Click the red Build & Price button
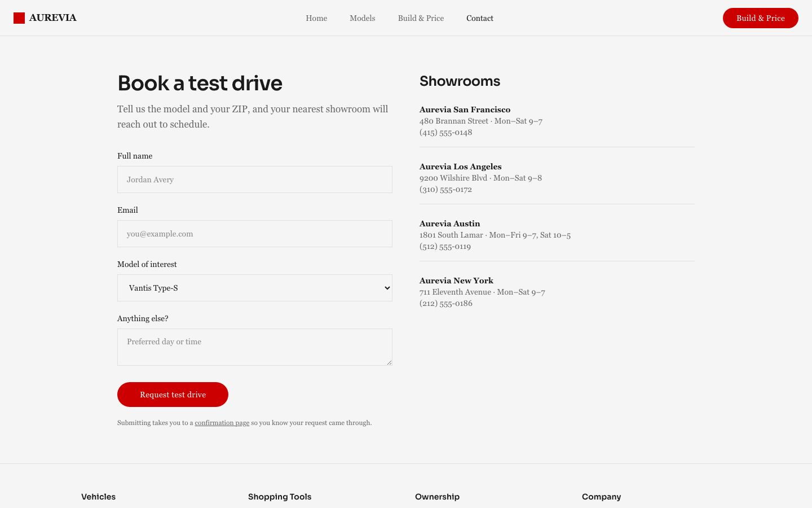The image size is (812, 508). tap(760, 18)
